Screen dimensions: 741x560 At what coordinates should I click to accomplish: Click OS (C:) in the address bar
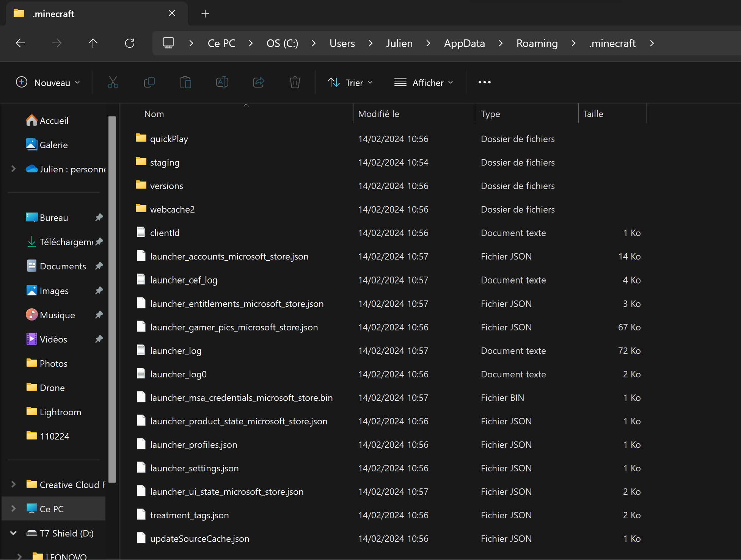(x=282, y=43)
